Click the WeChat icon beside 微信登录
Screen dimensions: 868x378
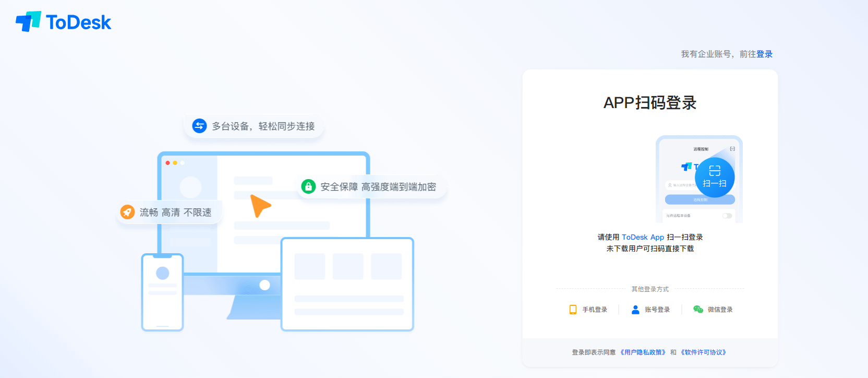(698, 310)
